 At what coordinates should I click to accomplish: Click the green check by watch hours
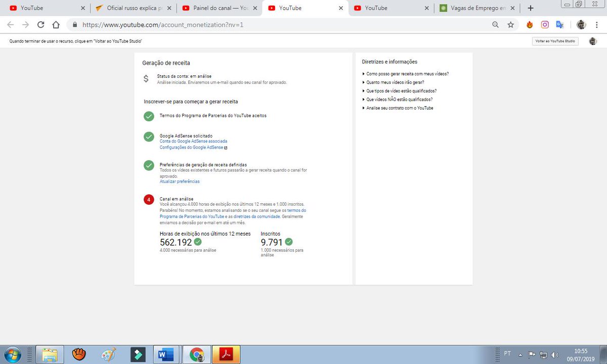click(x=198, y=242)
